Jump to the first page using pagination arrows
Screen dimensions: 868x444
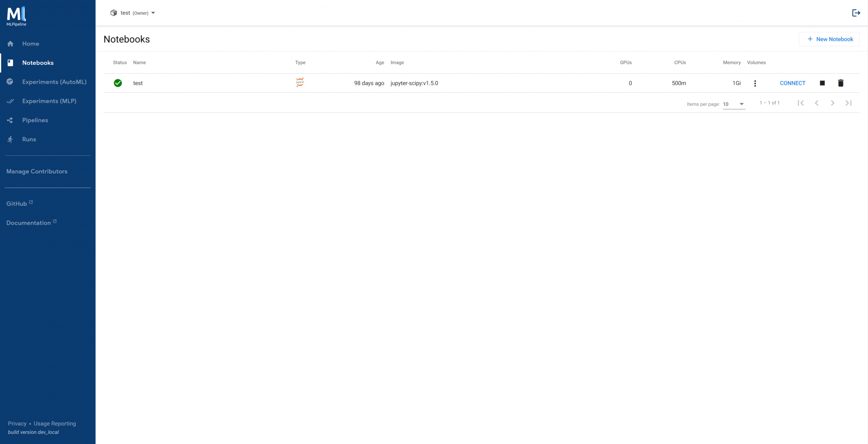(x=801, y=103)
